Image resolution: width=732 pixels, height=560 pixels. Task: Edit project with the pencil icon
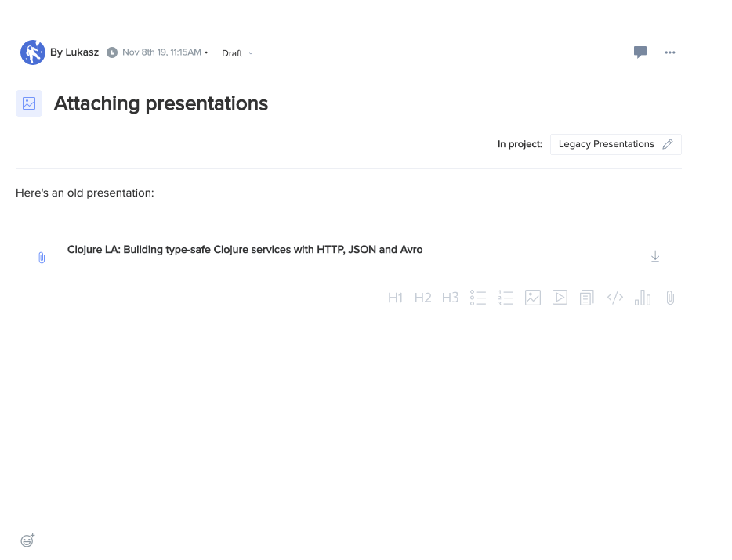668,144
